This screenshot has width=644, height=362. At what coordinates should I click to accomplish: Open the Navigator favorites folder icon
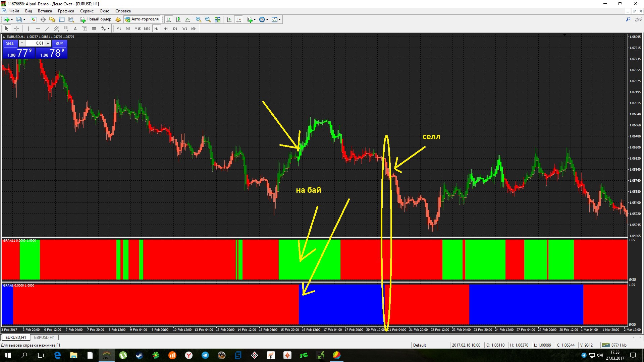(52, 19)
